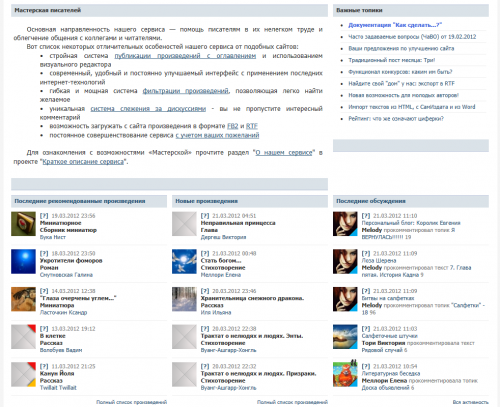The height and width of the screenshot is (407, 500).
Task: Click the doves thumbnail for Стать богом
Action: (x=184, y=261)
